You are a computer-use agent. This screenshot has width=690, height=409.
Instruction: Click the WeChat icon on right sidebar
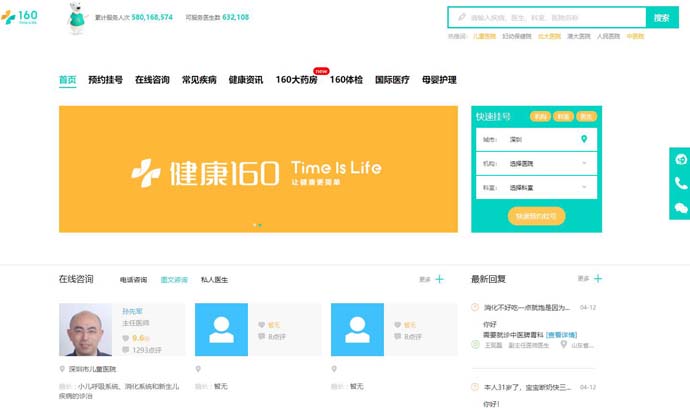pos(681,207)
